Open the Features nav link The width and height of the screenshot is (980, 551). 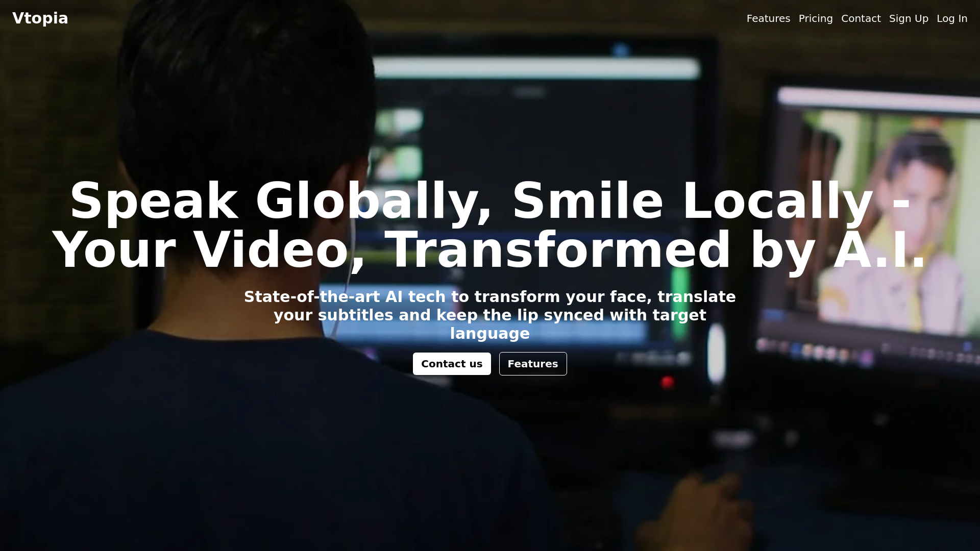click(768, 18)
